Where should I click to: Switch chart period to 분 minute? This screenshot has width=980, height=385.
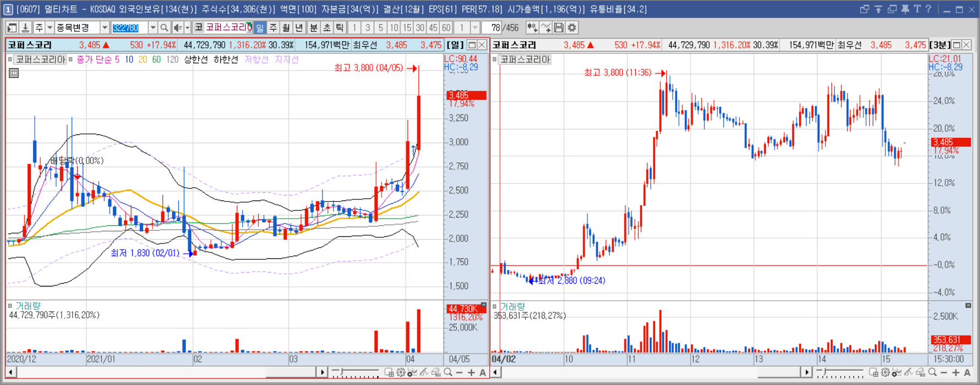point(313,28)
